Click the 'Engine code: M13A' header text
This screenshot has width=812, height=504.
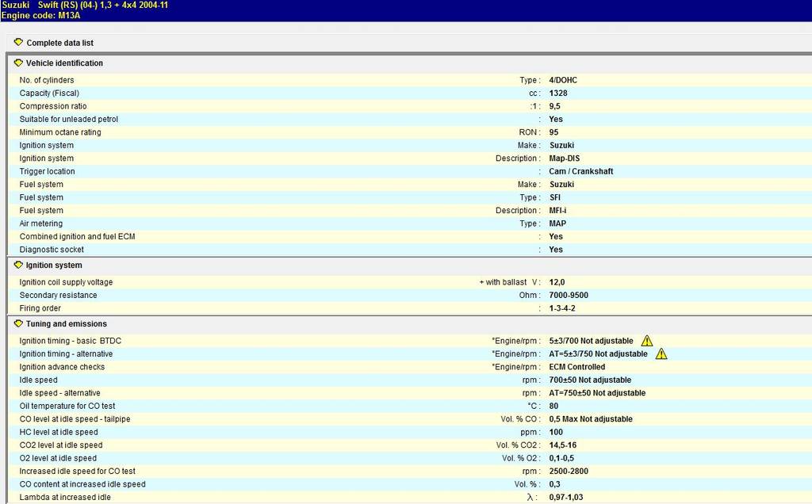(41, 16)
